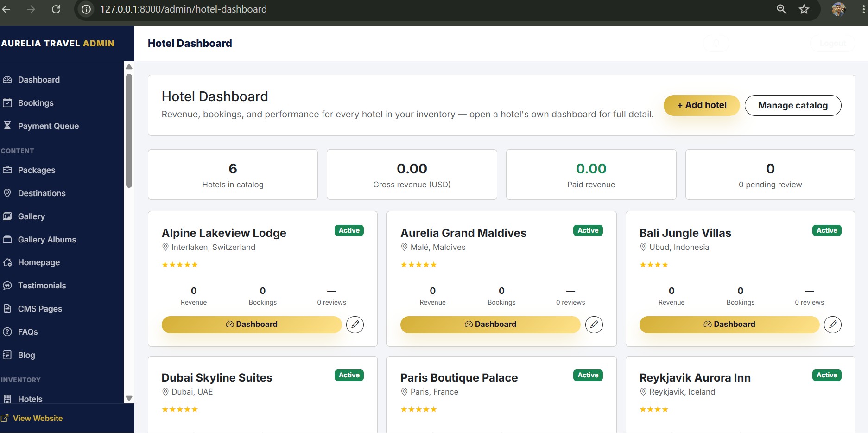
Task: Click Active badge on Paris Boutique Palace
Action: 588,375
